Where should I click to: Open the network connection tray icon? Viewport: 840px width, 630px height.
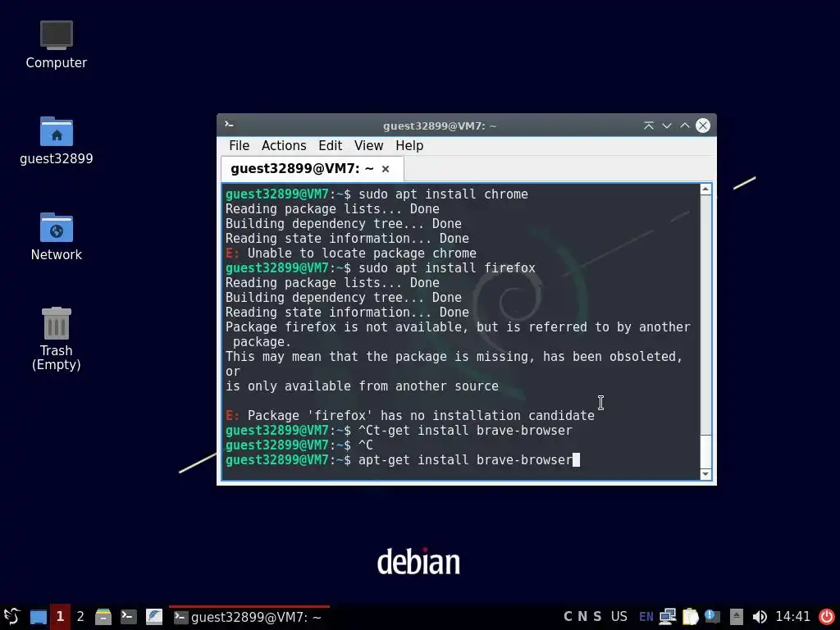(x=668, y=617)
